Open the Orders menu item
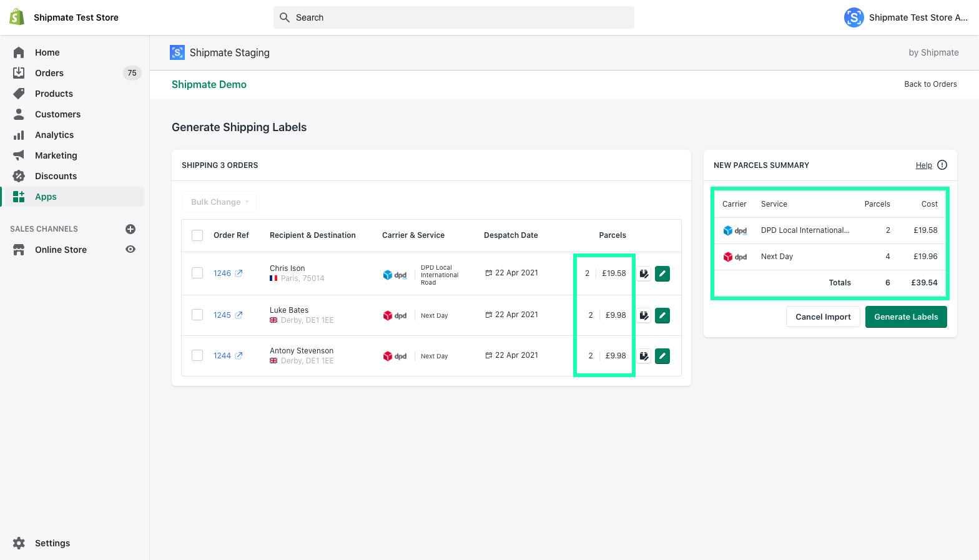979x560 pixels. tap(49, 73)
